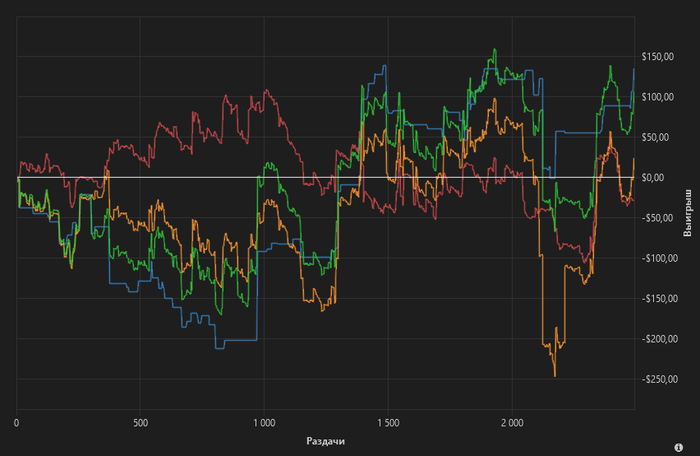
Task: Click the 500 tick on hands axis
Action: (140, 423)
